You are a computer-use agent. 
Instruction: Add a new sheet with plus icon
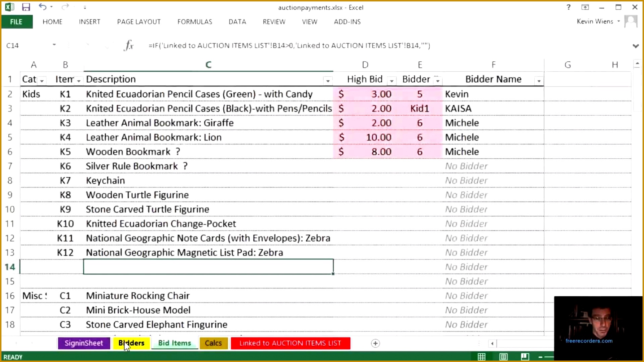(375, 343)
